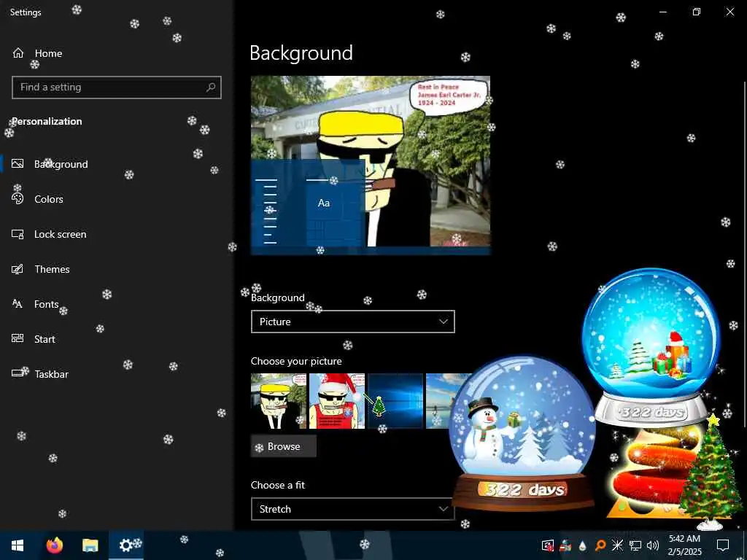Click the white snowflake tray icon
Image resolution: width=747 pixels, height=560 pixels.
tap(617, 545)
